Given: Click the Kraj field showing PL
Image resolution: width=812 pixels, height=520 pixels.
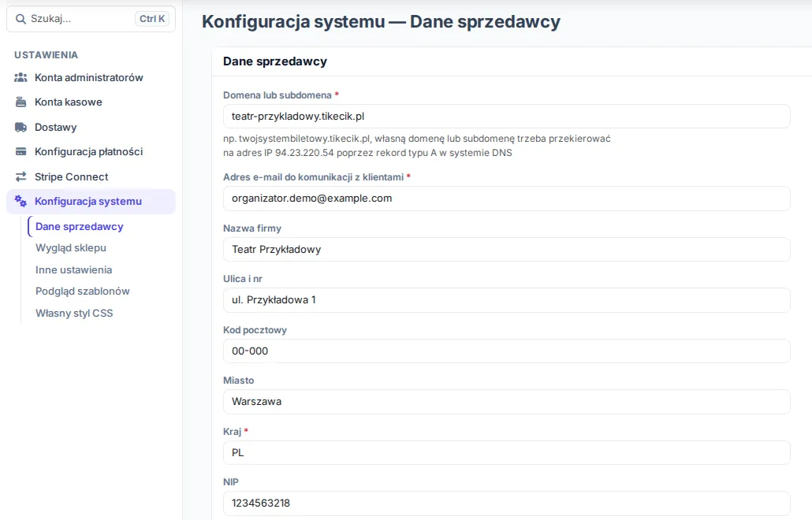Looking at the screenshot, I should [506, 453].
